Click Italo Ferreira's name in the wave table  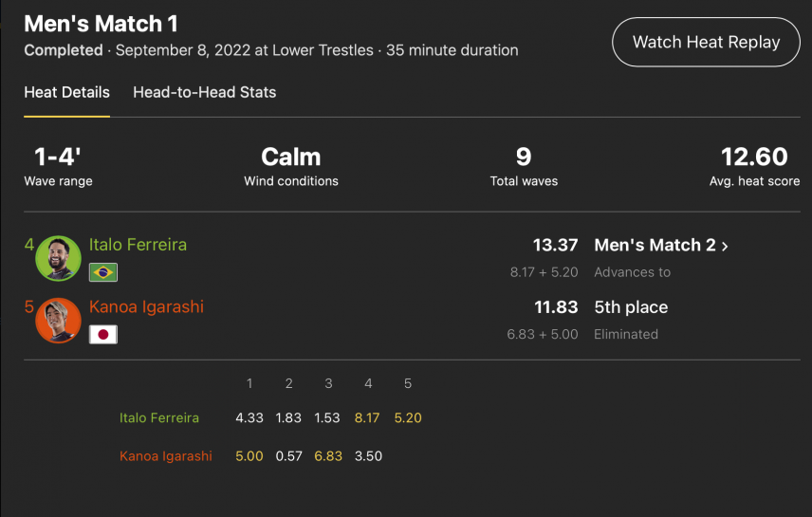159,418
